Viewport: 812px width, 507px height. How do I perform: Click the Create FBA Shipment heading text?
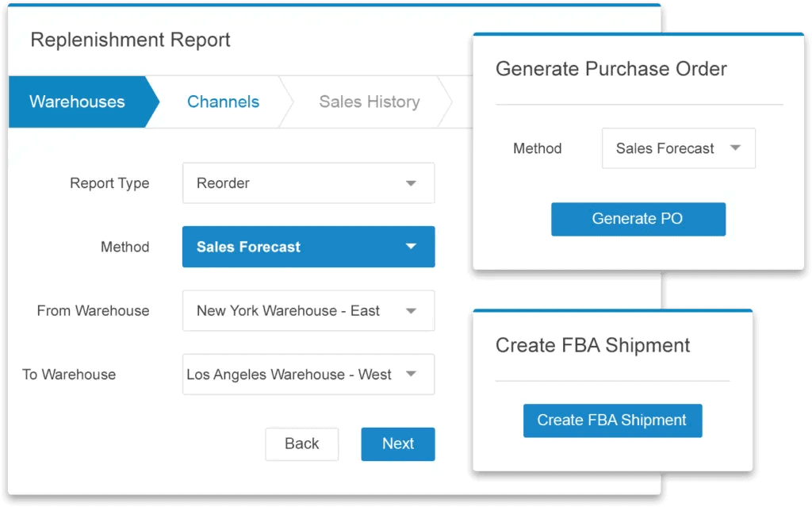click(592, 345)
